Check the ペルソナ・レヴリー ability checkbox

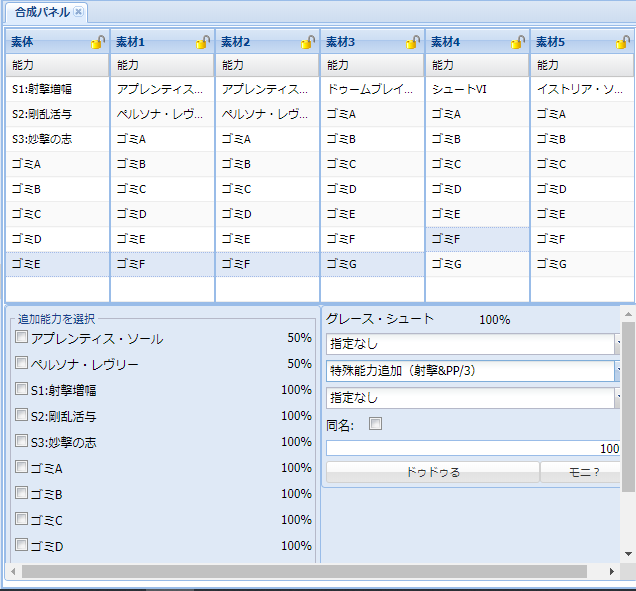point(21,363)
